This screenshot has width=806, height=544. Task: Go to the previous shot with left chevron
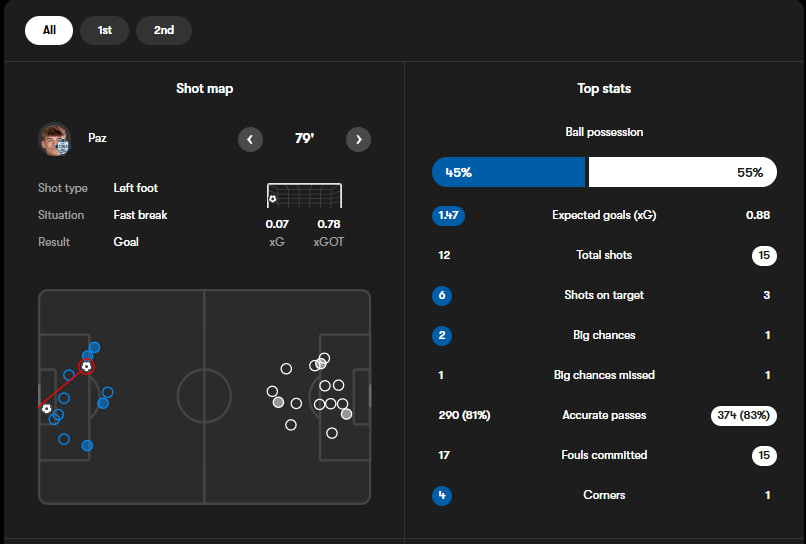[x=250, y=139]
